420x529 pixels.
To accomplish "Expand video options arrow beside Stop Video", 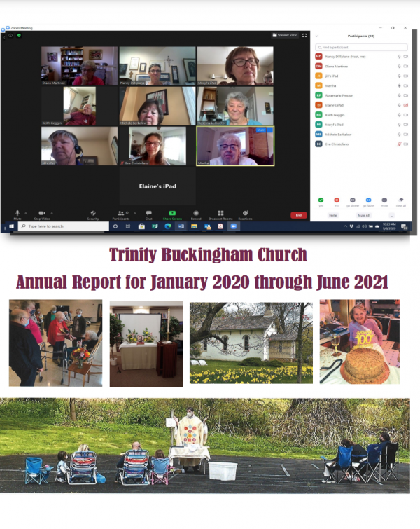I will (52, 213).
